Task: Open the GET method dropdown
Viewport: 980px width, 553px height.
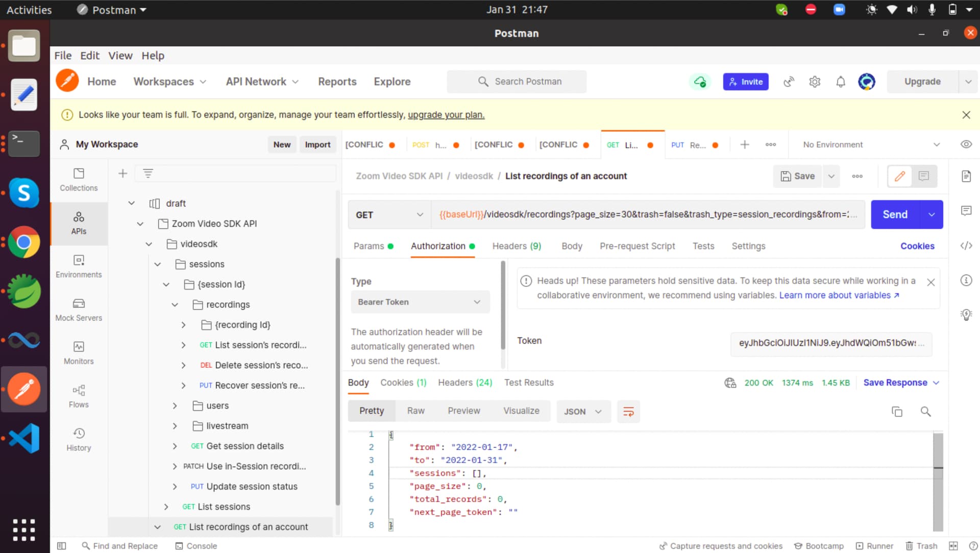Action: click(x=389, y=215)
